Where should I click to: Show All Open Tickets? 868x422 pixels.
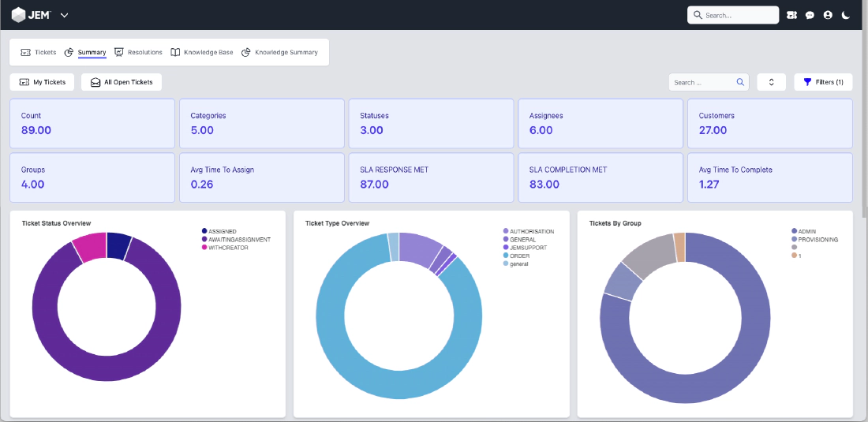(122, 82)
